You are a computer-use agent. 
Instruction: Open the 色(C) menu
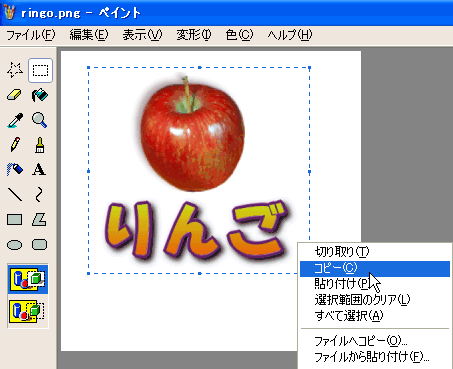click(239, 35)
